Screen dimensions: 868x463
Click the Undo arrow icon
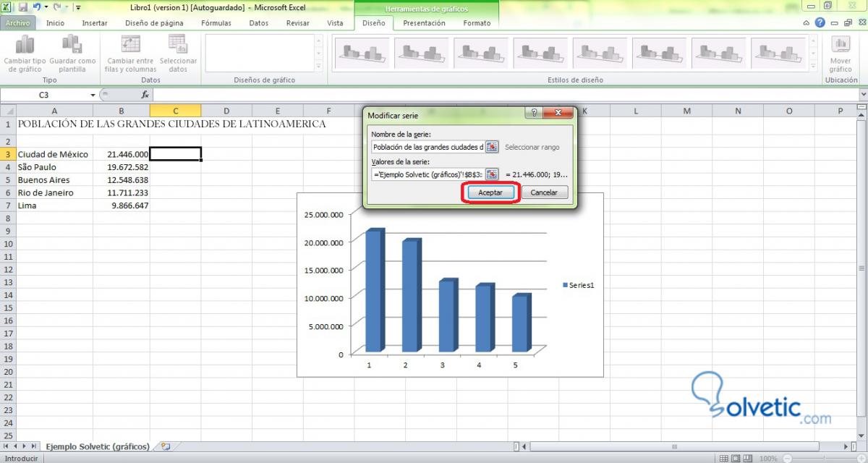(x=36, y=7)
